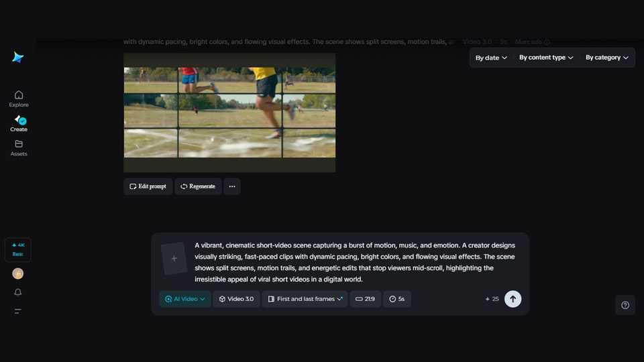
Task: Open the help question mark button
Action: pyautogui.click(x=625, y=305)
